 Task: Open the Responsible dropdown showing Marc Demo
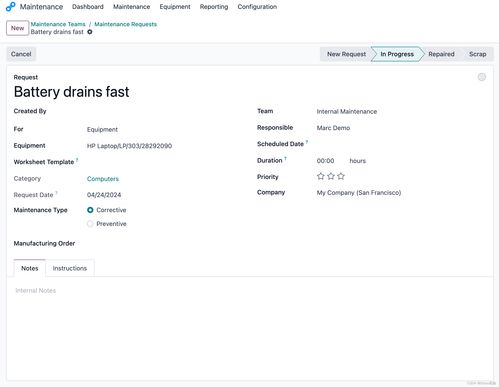(x=400, y=128)
